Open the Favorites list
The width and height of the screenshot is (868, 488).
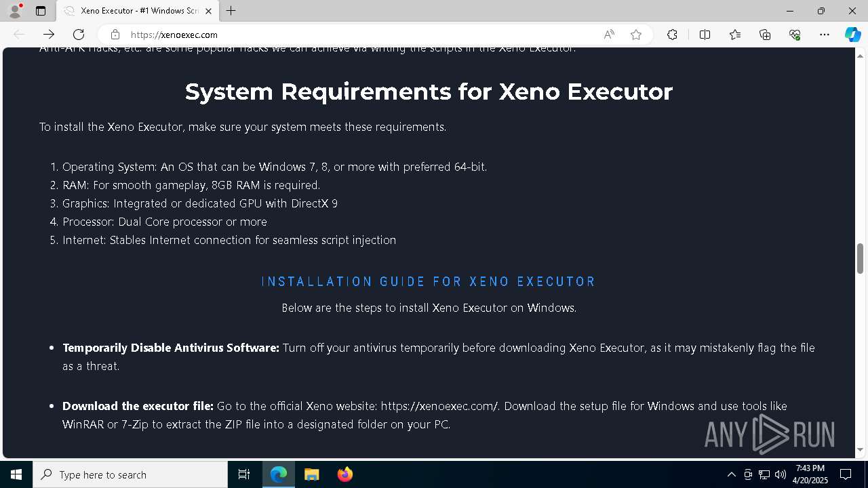pos(735,35)
